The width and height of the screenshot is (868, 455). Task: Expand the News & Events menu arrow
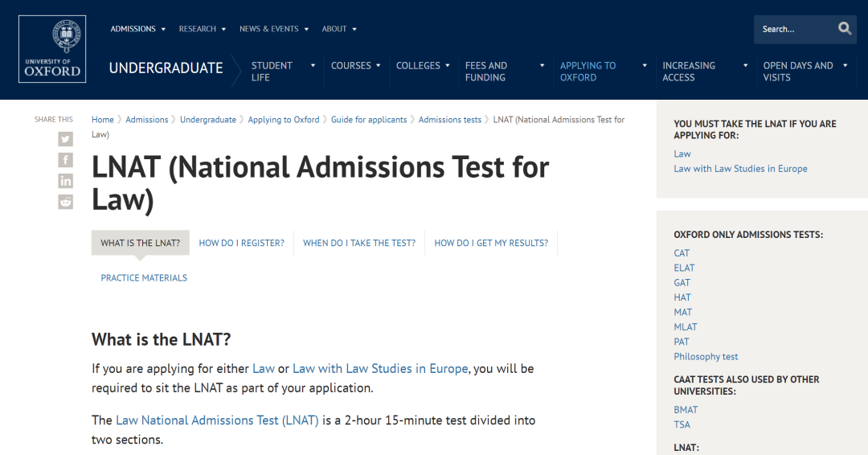click(306, 29)
